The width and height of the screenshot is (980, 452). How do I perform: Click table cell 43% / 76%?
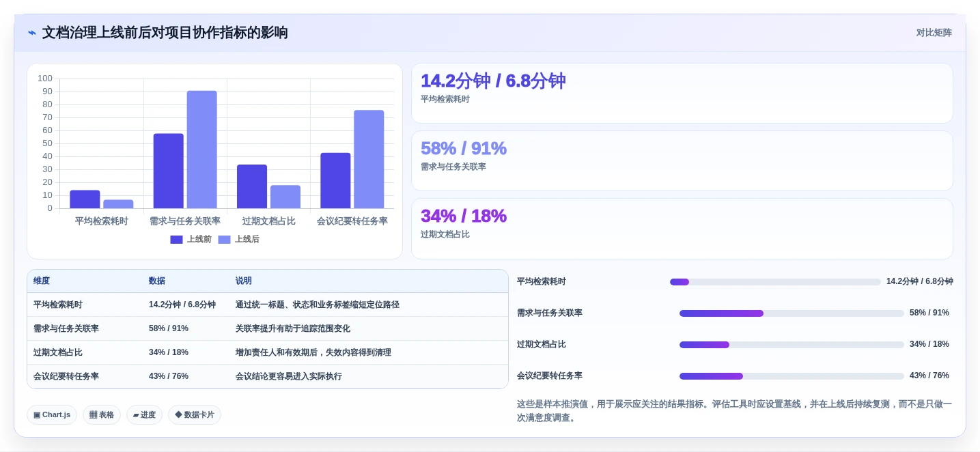[x=169, y=377]
